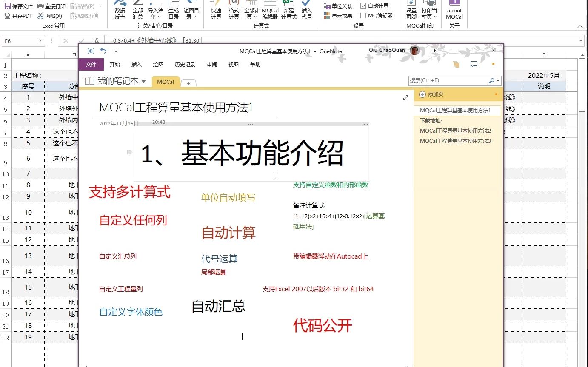Add new OneNote section with plus tab
Viewport: 588px width, 367px height.
[x=188, y=83]
